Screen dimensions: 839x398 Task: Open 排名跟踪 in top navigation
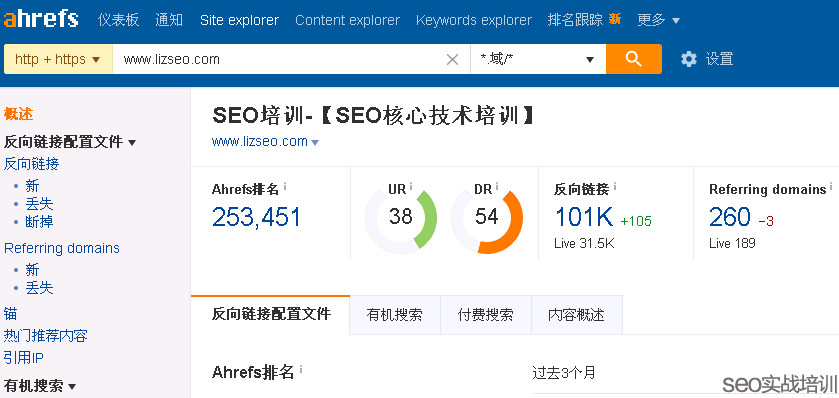tap(575, 20)
